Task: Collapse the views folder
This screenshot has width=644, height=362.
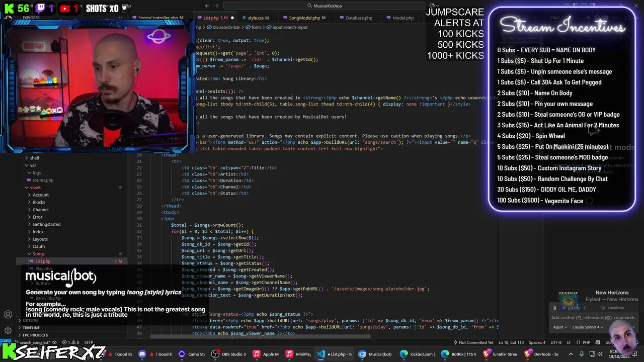Action: pos(35,188)
